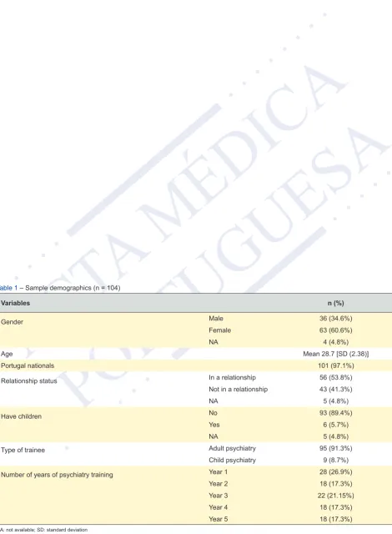Select 18 (17.3%) in the Year 4 row
The image size is (392, 534).
click(335, 507)
